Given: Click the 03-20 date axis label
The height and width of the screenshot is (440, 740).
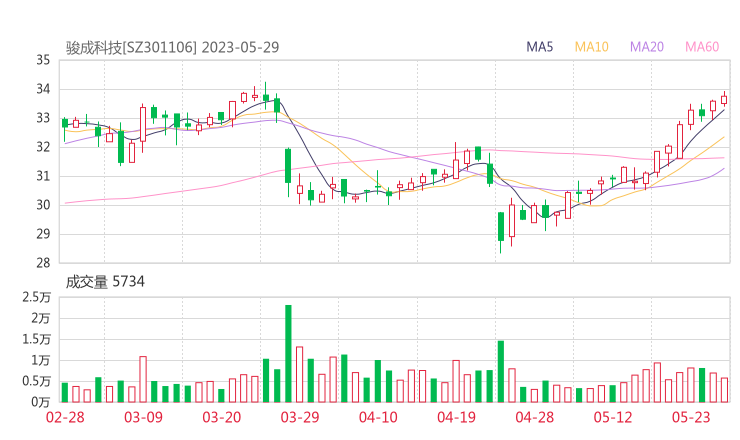Looking at the screenshot, I should coord(222,417).
